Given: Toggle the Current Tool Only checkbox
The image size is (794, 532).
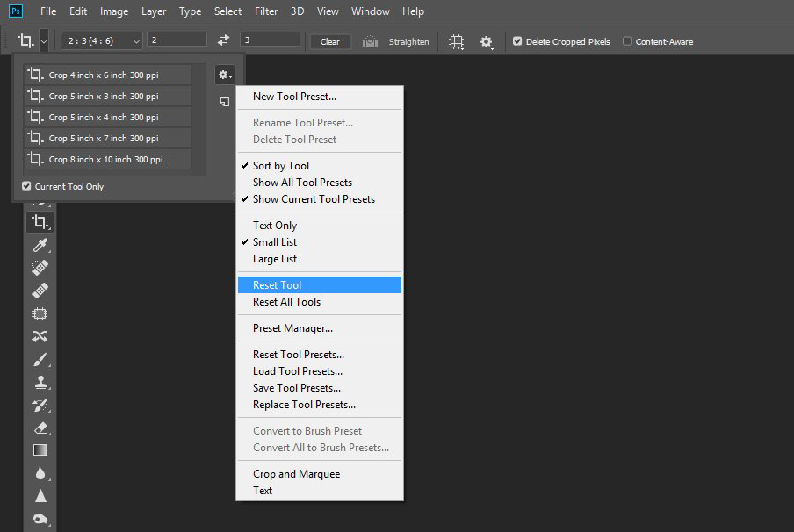Looking at the screenshot, I should tap(26, 186).
